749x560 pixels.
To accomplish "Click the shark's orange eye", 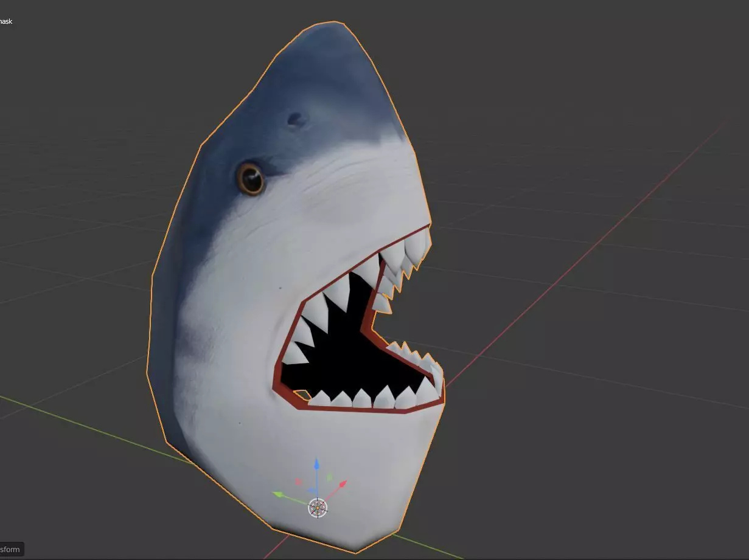I will coord(250,178).
